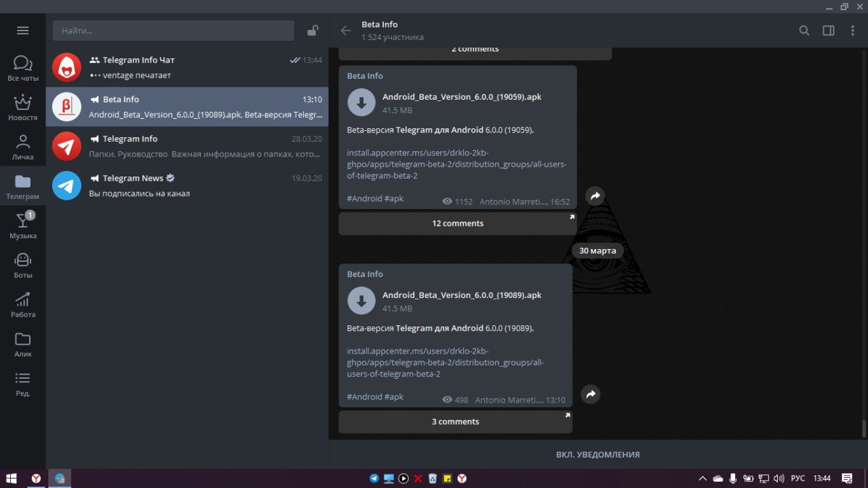Viewport: 868px width, 488px height.
Task: Open the Telegram News channel chat
Action: tap(187, 185)
